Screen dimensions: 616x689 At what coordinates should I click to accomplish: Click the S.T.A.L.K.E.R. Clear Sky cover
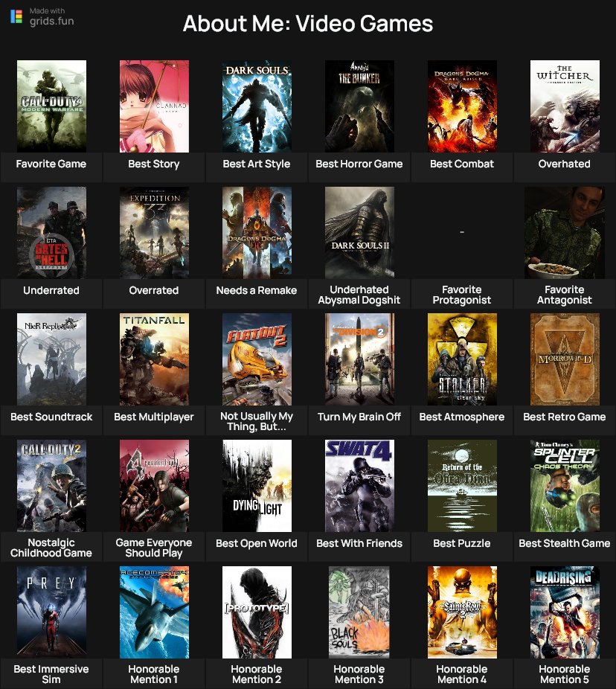pos(462,359)
